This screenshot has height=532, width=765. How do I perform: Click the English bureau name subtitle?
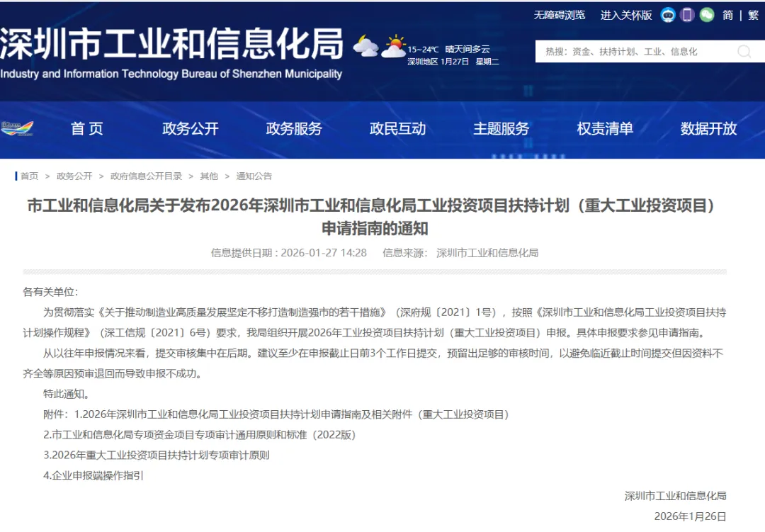[x=171, y=74]
